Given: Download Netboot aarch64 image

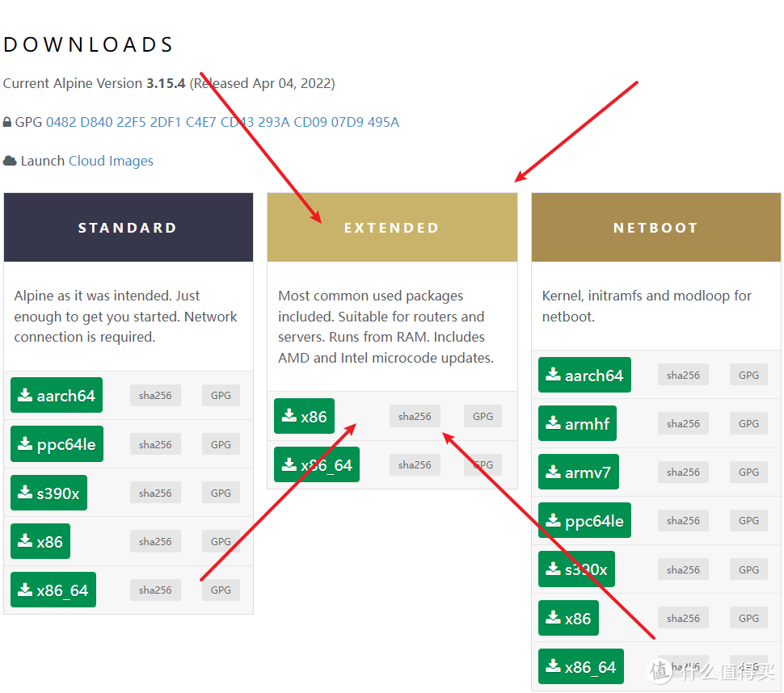Looking at the screenshot, I should (584, 375).
